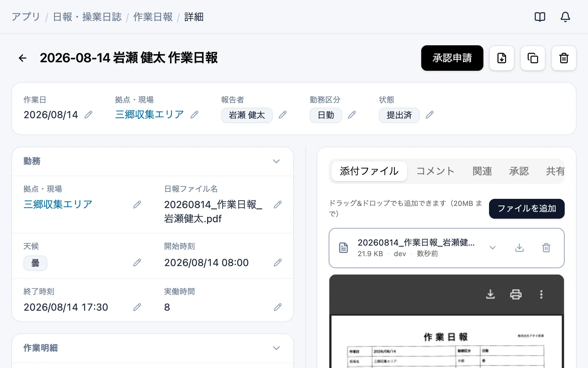
Task: Edit the 開始時刻 field pencil
Action: pos(278,263)
